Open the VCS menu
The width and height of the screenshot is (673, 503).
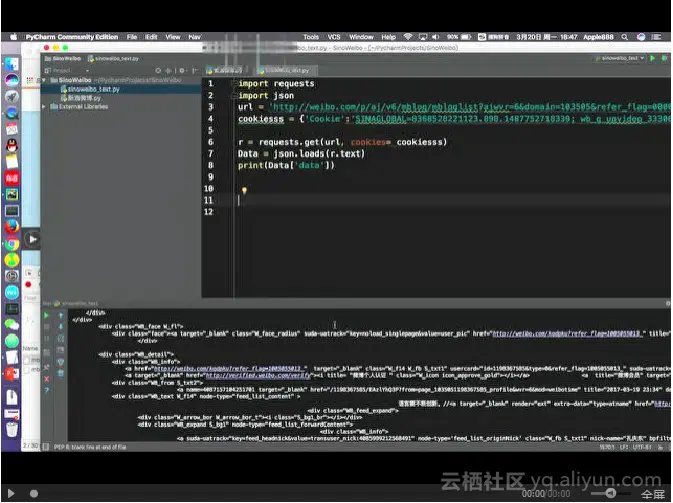[x=334, y=37]
